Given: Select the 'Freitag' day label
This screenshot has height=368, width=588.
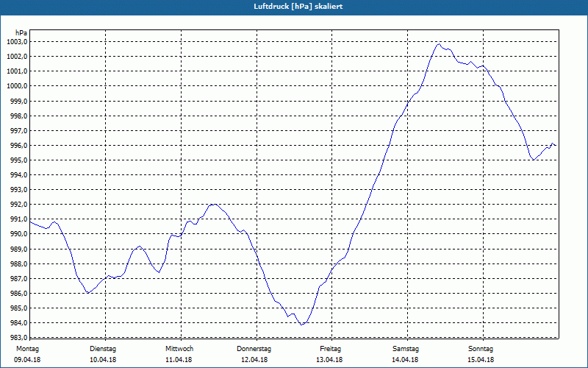Looking at the screenshot, I should [x=330, y=349].
